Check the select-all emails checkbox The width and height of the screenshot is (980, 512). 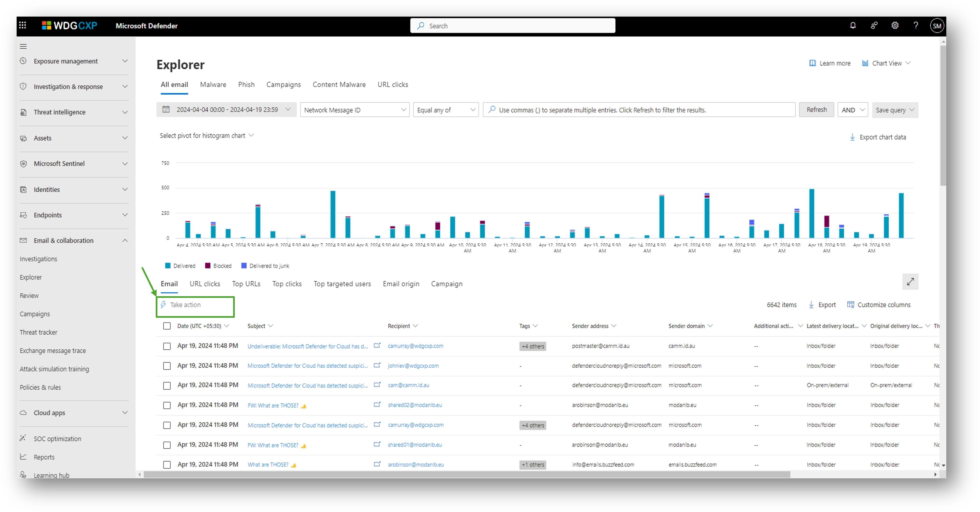coord(167,326)
